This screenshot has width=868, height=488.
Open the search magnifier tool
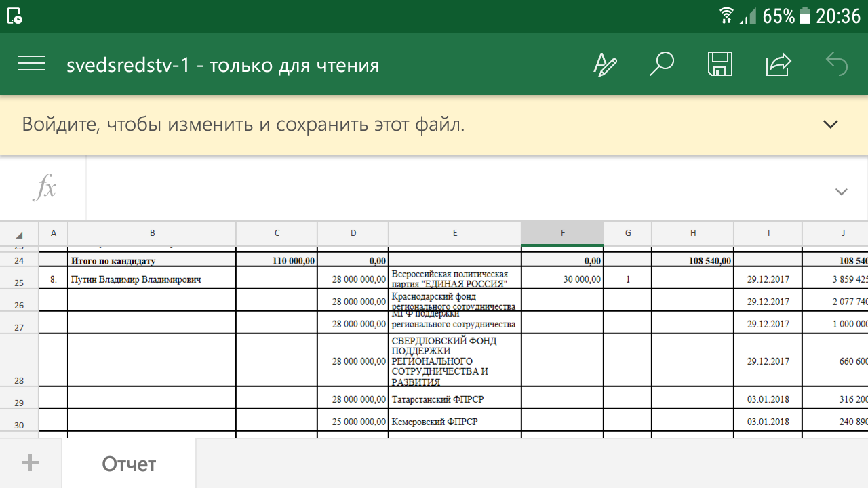(x=661, y=64)
